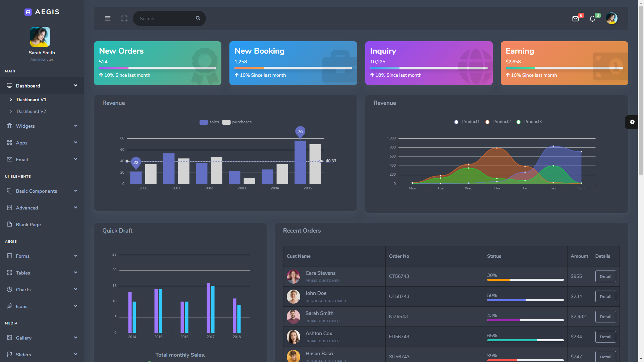Click the Aegis logo icon
The width and height of the screenshot is (644, 362).
click(x=28, y=12)
